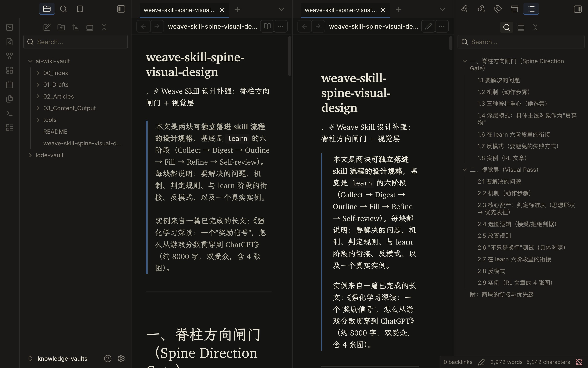Collapse outline section 一、脊柱方向闸门
Viewport: 588px width, 368px height.
pos(464,61)
